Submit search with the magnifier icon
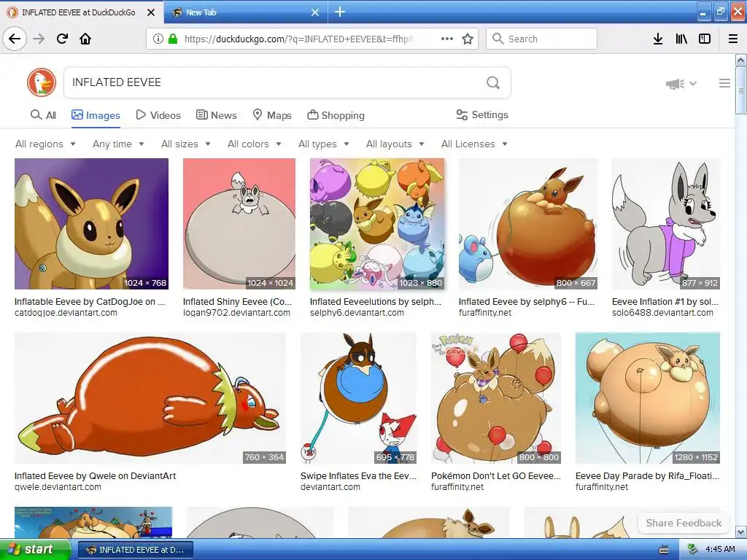 493,82
